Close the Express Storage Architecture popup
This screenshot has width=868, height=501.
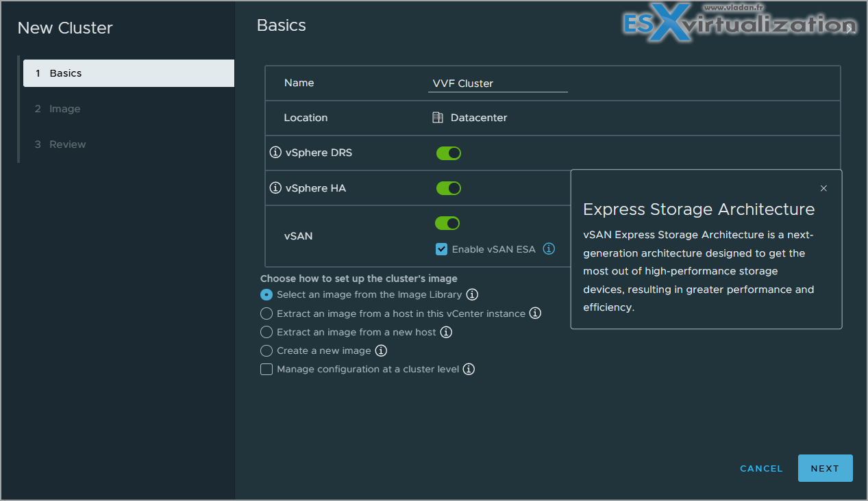coord(823,188)
